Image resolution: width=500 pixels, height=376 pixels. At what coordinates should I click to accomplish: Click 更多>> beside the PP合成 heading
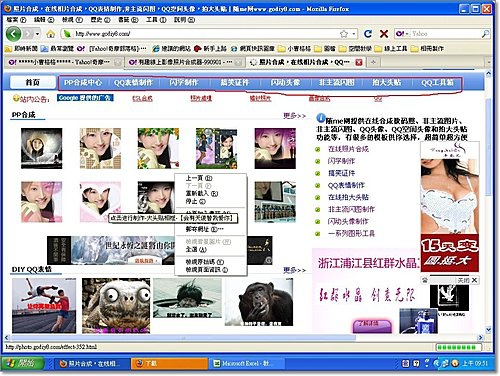pos(294,116)
